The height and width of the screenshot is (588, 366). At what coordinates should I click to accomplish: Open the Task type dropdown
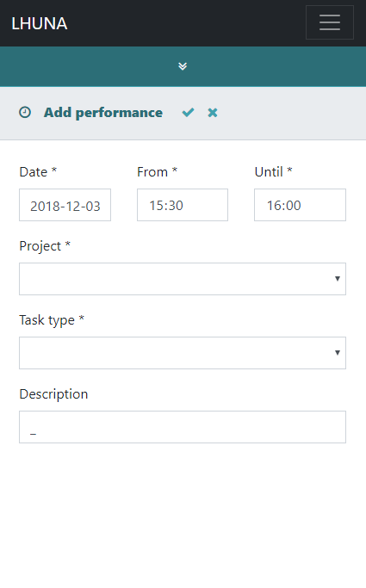click(x=183, y=353)
